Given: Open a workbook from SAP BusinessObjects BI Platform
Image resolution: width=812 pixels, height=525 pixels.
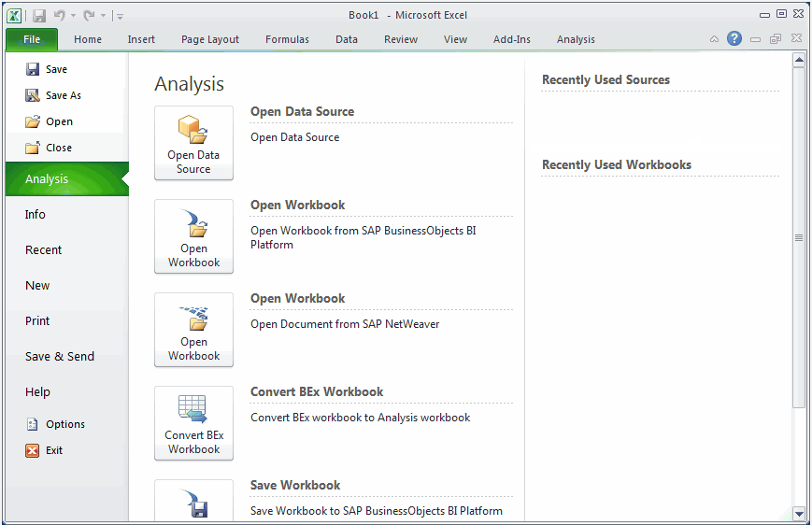Looking at the screenshot, I should pyautogui.click(x=193, y=235).
